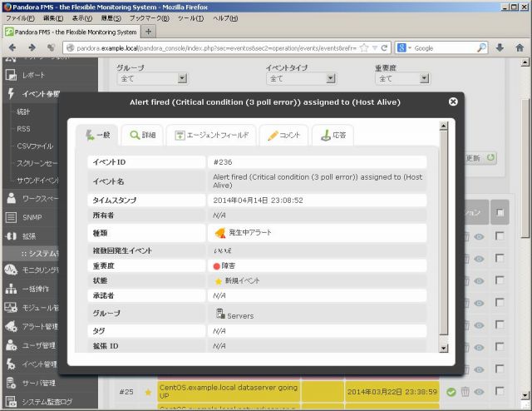Open アラート管理 sidebar icon

(x=11, y=326)
